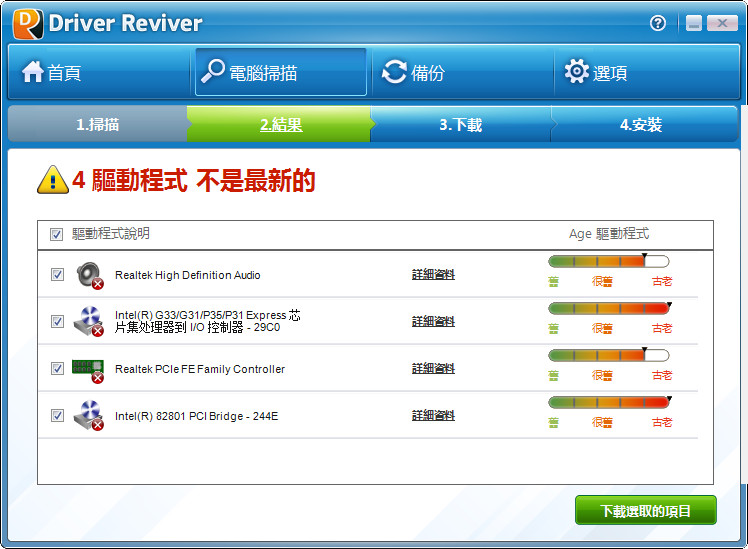The width and height of the screenshot is (748, 549).
Task: Click the Intel G33 chipset device icon
Action: coord(89,321)
